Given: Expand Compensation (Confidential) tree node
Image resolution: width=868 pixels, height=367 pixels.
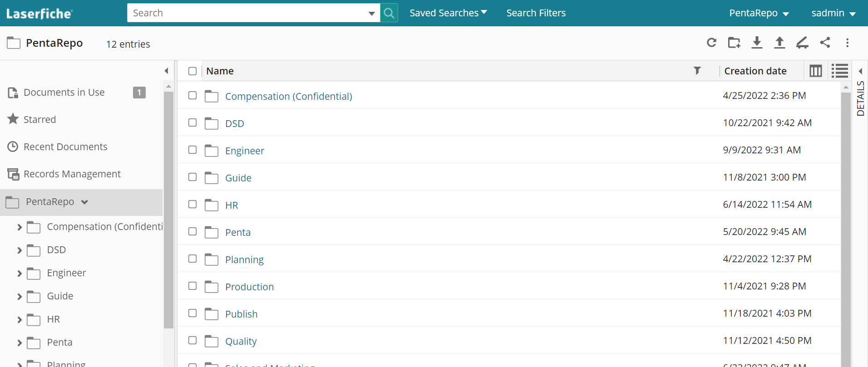Looking at the screenshot, I should tap(20, 227).
